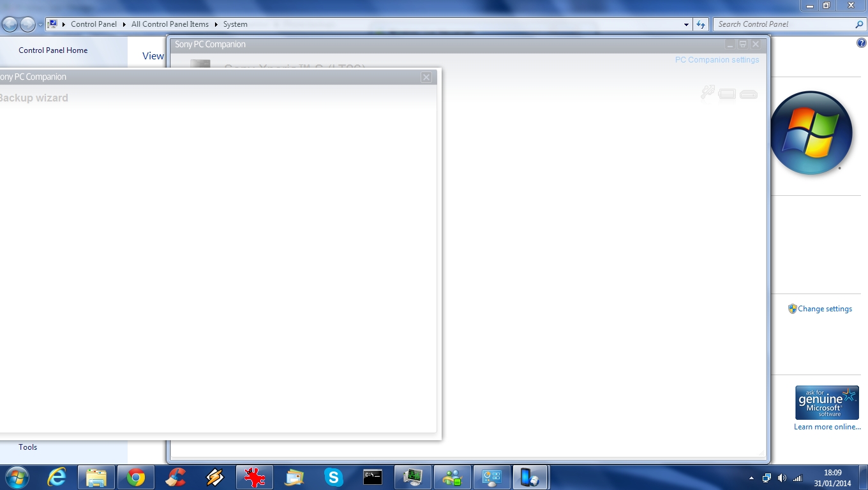Open Windows Live Mail taskbar icon
The width and height of the screenshot is (868, 490).
coord(294,477)
